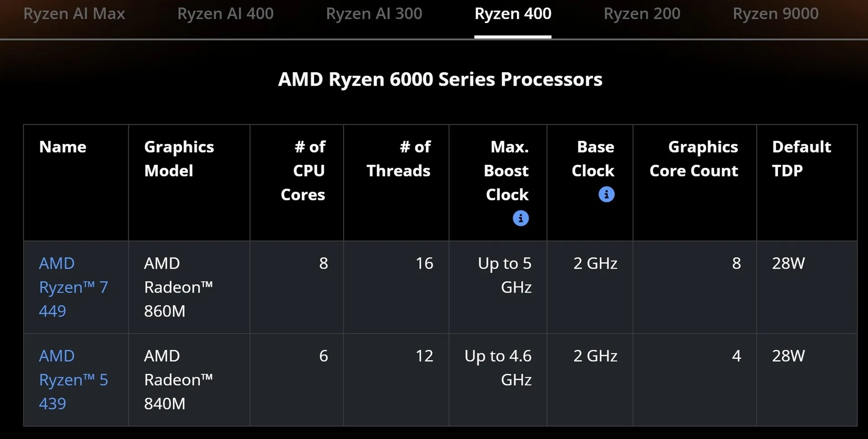The image size is (868, 439).
Task: Click the AMD Ryzen 6000 Series Processors heading
Action: [440, 79]
